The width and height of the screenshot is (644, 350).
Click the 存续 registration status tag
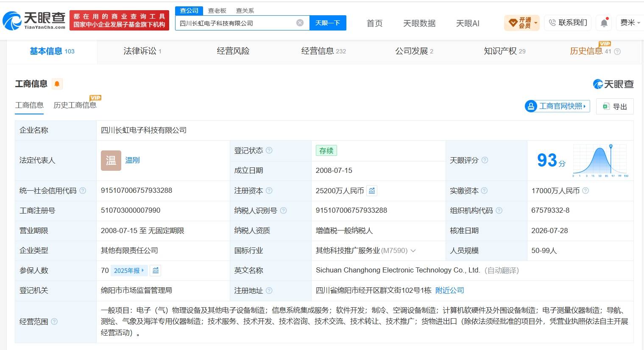click(x=326, y=150)
